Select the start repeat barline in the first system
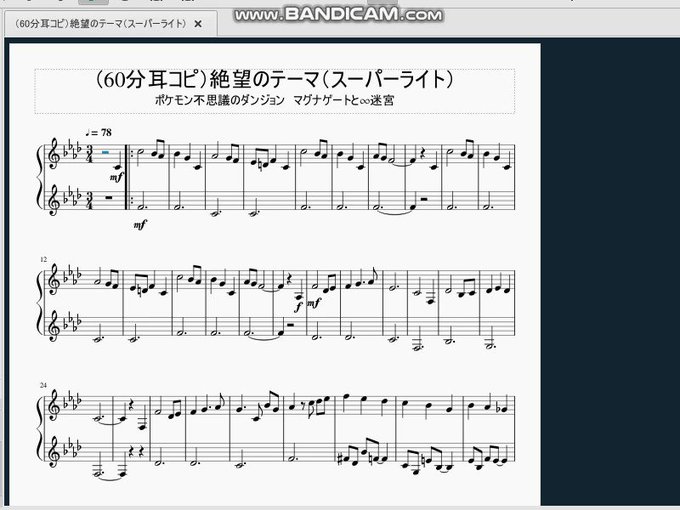The image size is (680, 510). (129, 177)
